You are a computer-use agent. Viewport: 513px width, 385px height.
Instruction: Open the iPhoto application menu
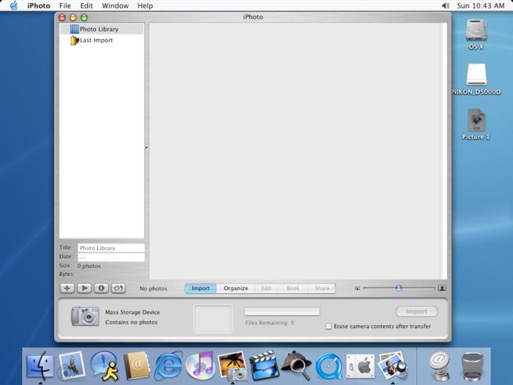[x=39, y=6]
